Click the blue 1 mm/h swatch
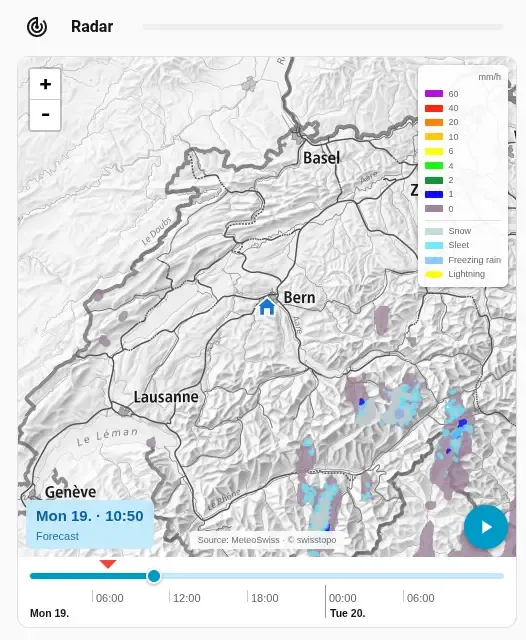 tap(434, 194)
